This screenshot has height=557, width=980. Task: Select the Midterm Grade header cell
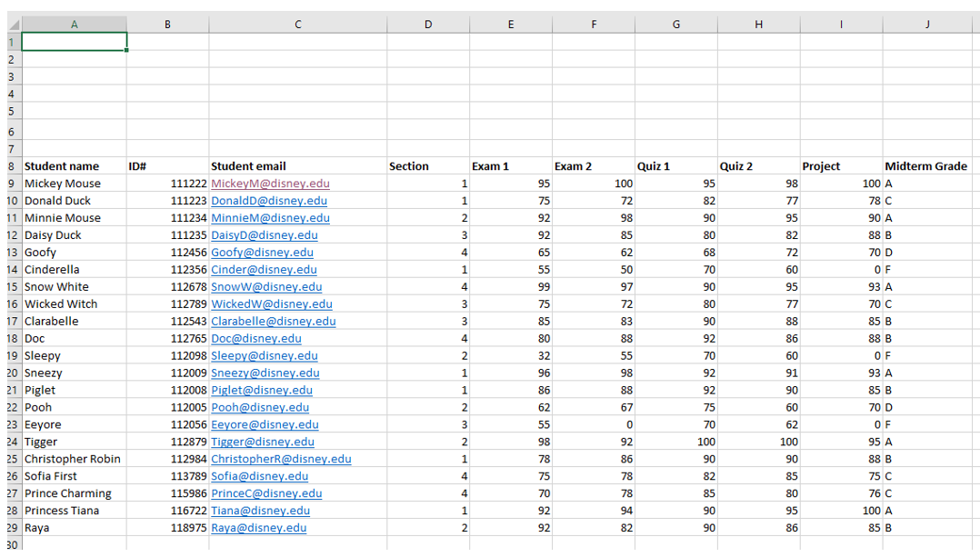(925, 166)
